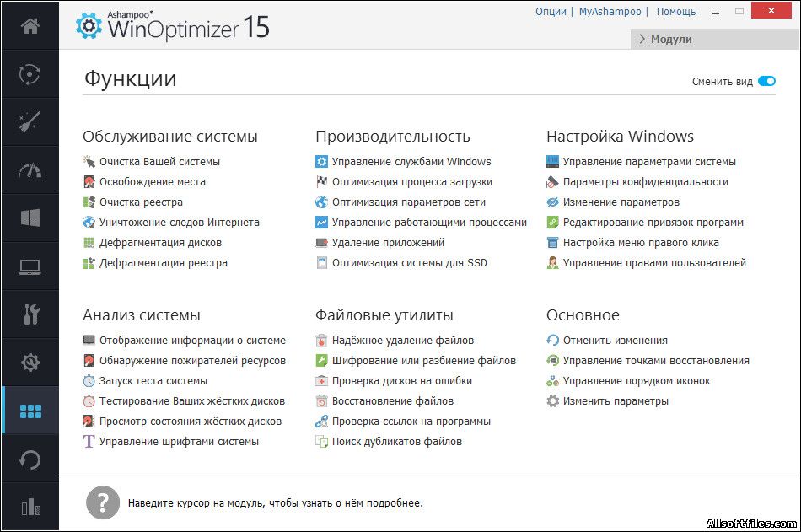Click the icon next to Освобождение места
The height and width of the screenshot is (532, 801).
pos(89,182)
